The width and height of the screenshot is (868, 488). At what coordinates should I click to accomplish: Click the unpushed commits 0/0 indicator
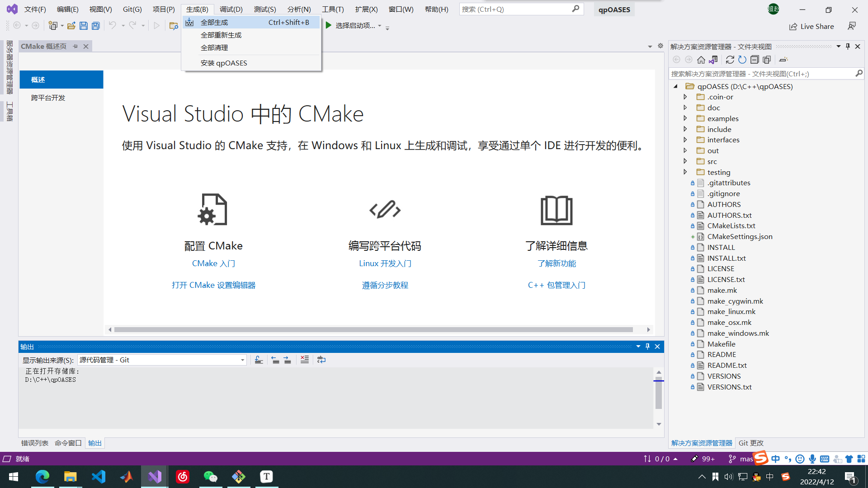660,459
